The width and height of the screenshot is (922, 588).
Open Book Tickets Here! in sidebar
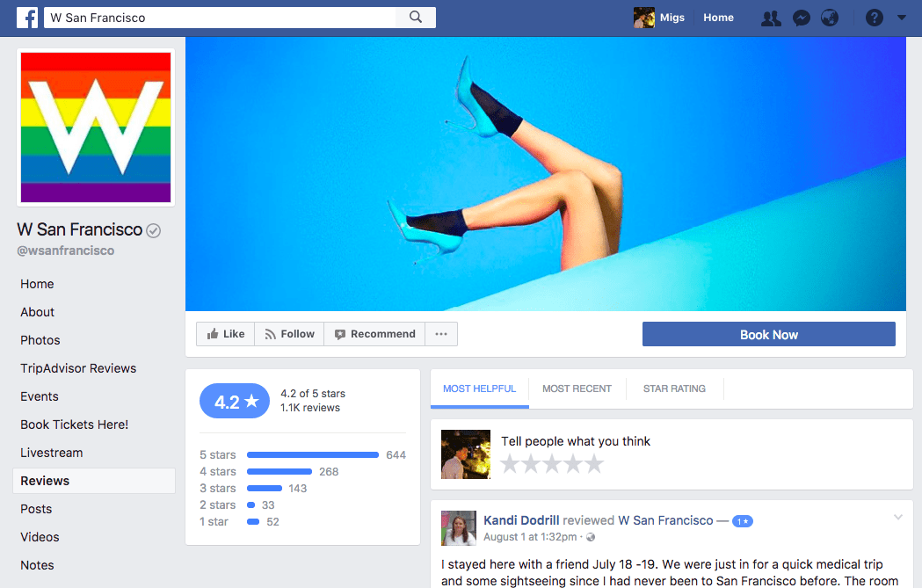point(74,425)
